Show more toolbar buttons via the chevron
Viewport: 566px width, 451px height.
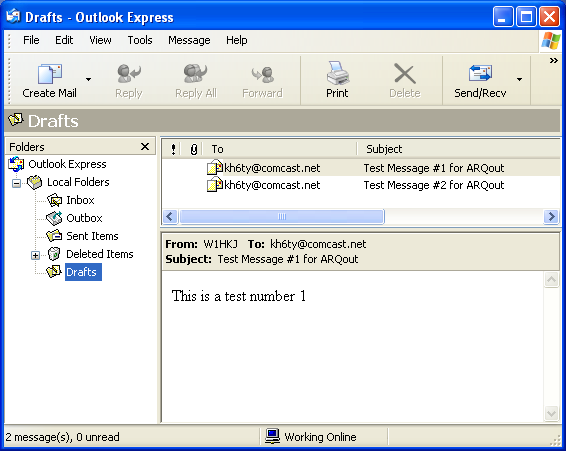[553, 61]
